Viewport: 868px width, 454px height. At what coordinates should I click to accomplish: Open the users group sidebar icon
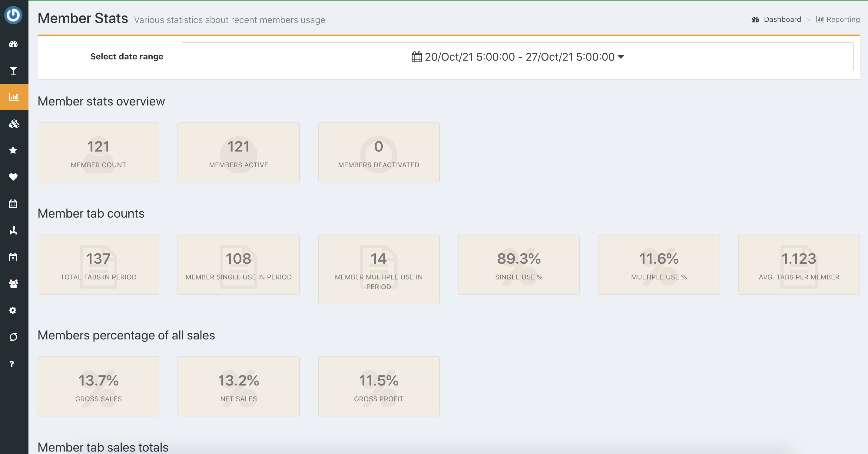coord(14,284)
